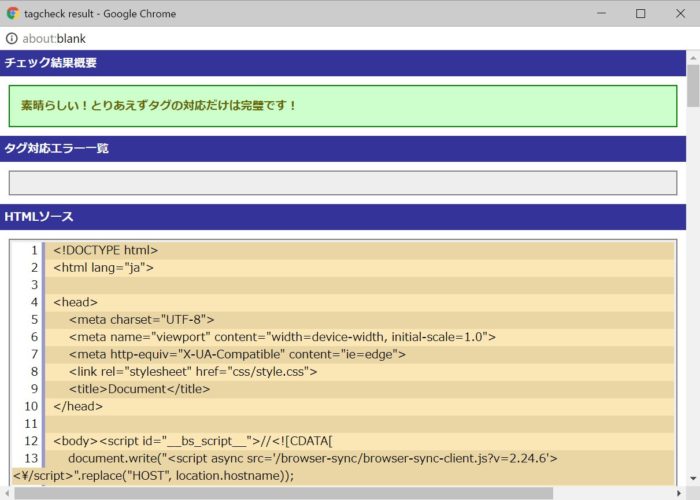Maximize the tagcheck result window
700x500 pixels.
tap(641, 14)
